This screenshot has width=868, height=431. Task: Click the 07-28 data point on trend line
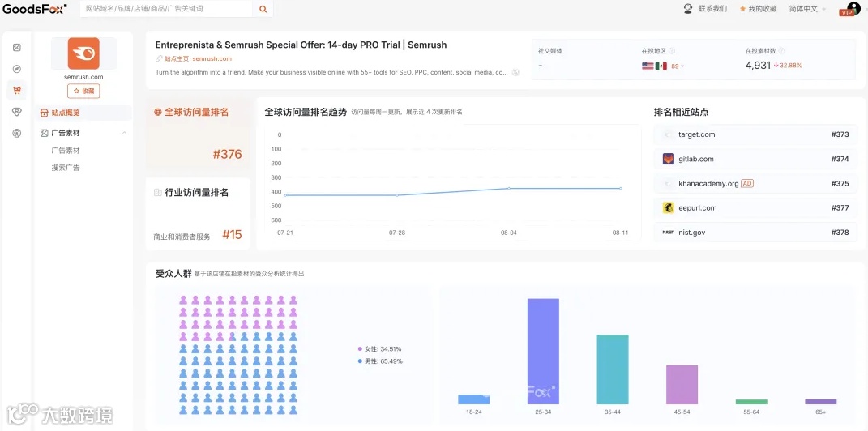click(x=397, y=194)
